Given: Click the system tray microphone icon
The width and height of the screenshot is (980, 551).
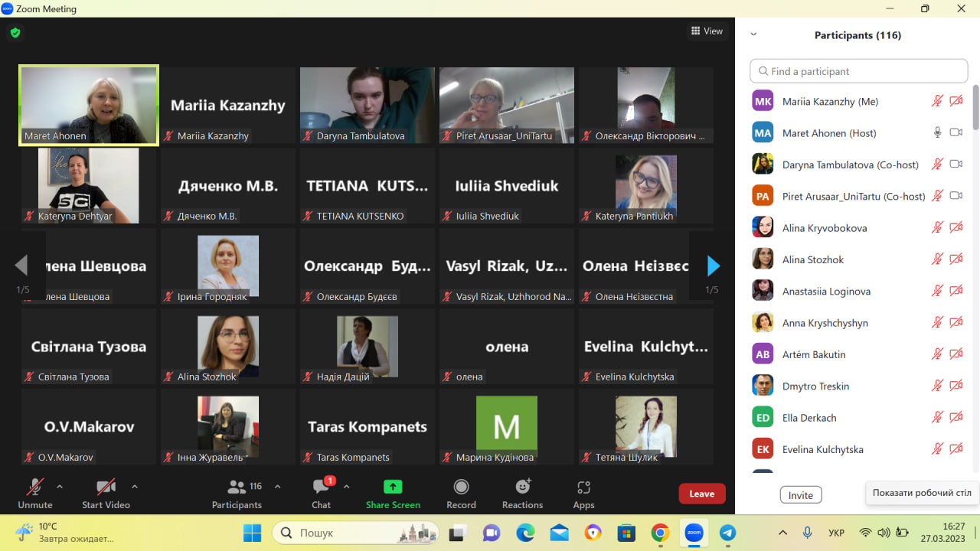Looking at the screenshot, I should 807,533.
